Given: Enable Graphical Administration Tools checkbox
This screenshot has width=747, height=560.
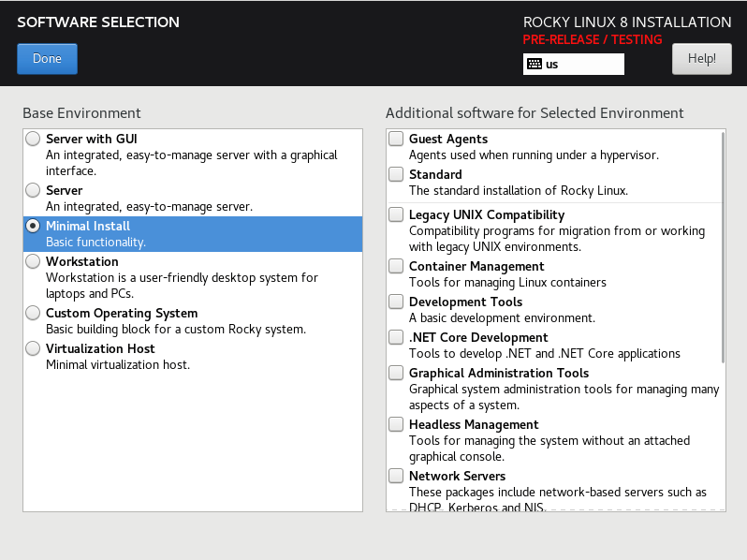Looking at the screenshot, I should (x=396, y=373).
